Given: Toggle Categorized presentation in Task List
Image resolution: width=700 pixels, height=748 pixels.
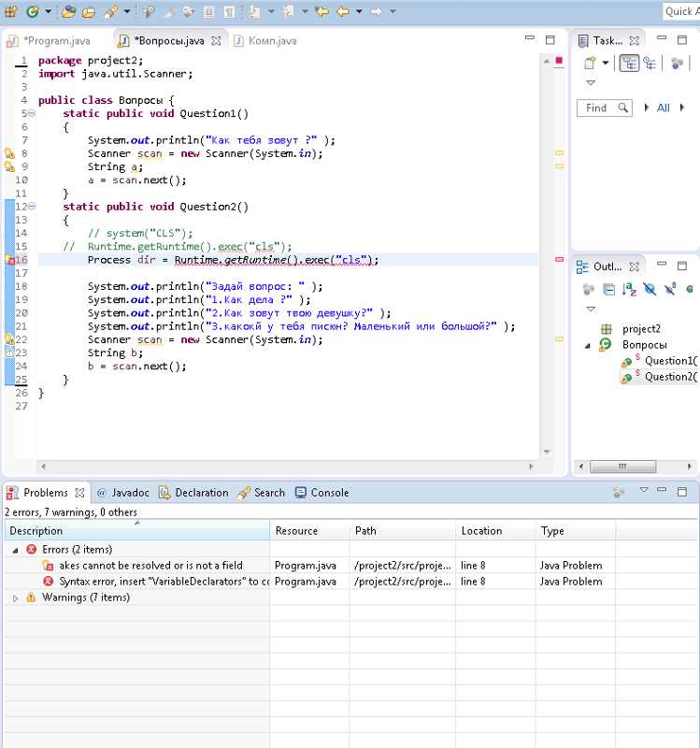Looking at the screenshot, I should 629,63.
